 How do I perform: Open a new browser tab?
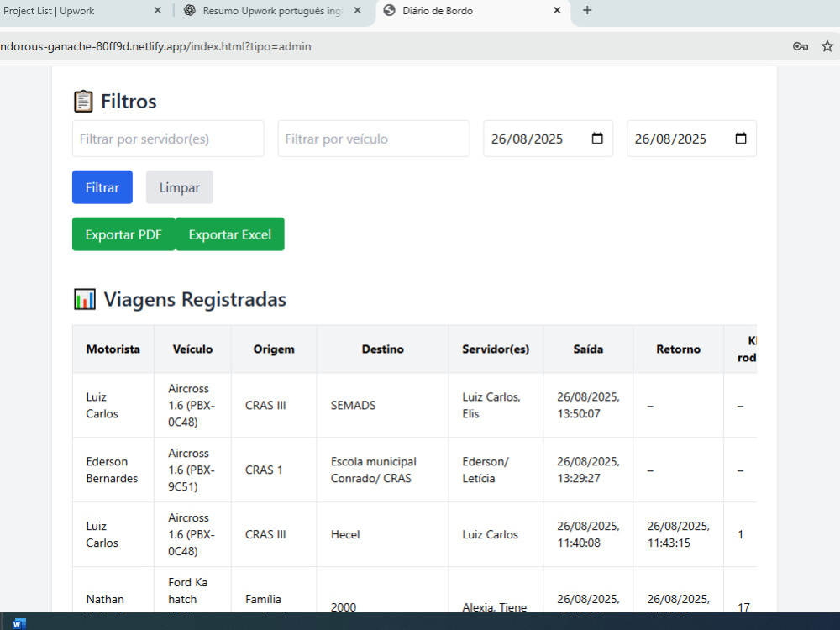tap(587, 11)
